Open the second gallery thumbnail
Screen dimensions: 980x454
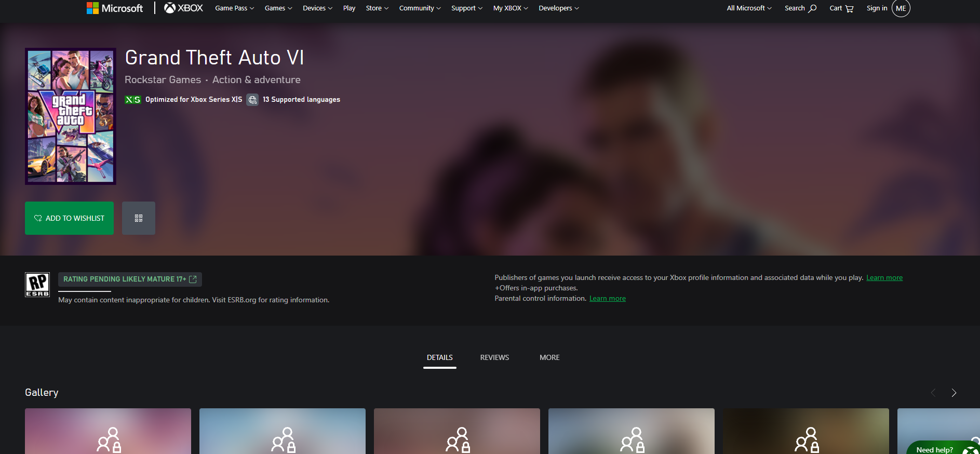coord(283,431)
